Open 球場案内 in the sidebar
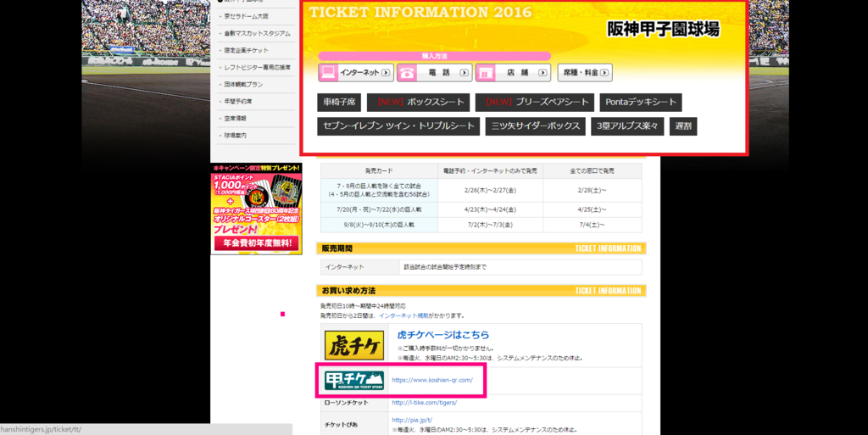868x435 pixels. point(236,136)
